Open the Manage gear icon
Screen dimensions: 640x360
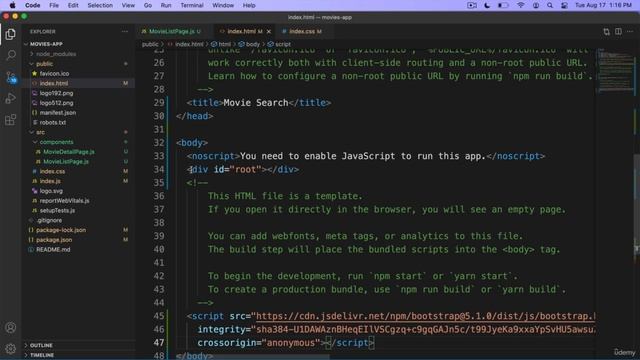(11, 348)
